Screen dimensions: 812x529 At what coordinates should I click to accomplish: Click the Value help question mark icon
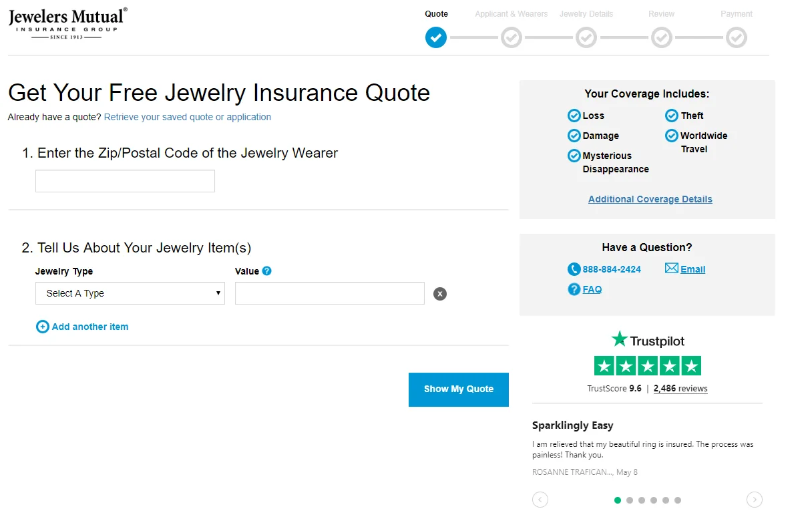[x=267, y=271]
